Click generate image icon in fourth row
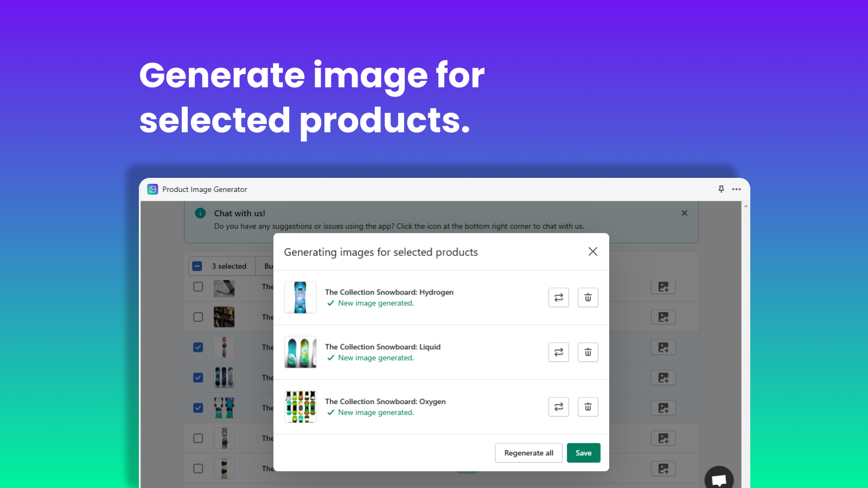Viewport: 868px width, 488px height. click(x=663, y=378)
